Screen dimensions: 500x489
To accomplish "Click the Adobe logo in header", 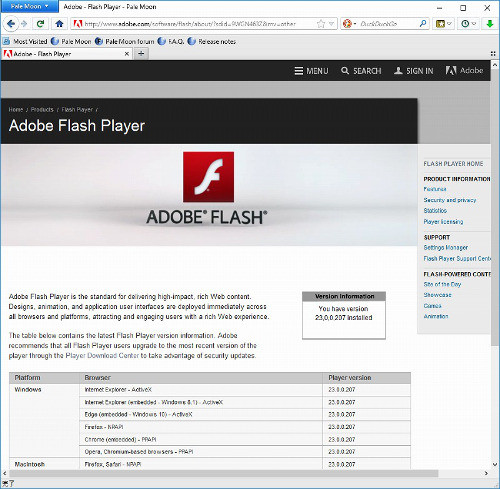I will click(x=464, y=70).
